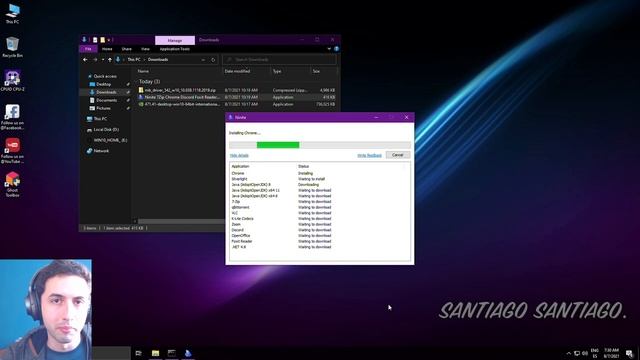Select the 471.41-desktop-win10-64bit file

pos(236,104)
